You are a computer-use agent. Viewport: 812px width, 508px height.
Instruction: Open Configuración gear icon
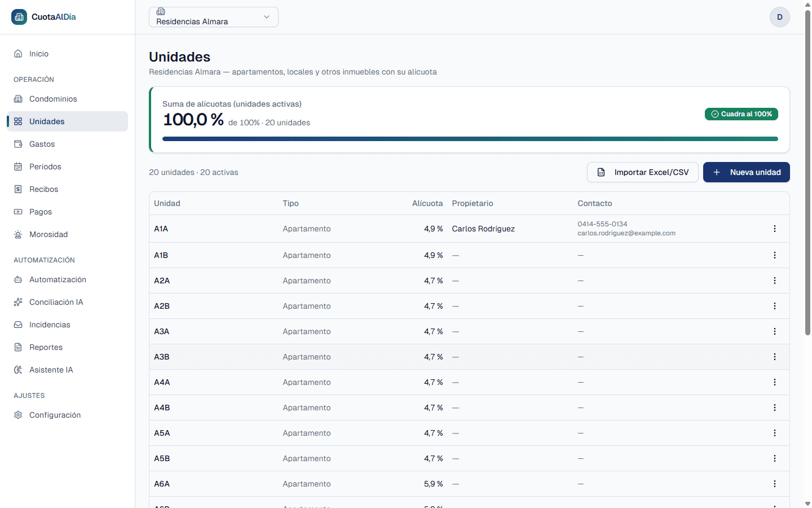(18, 415)
